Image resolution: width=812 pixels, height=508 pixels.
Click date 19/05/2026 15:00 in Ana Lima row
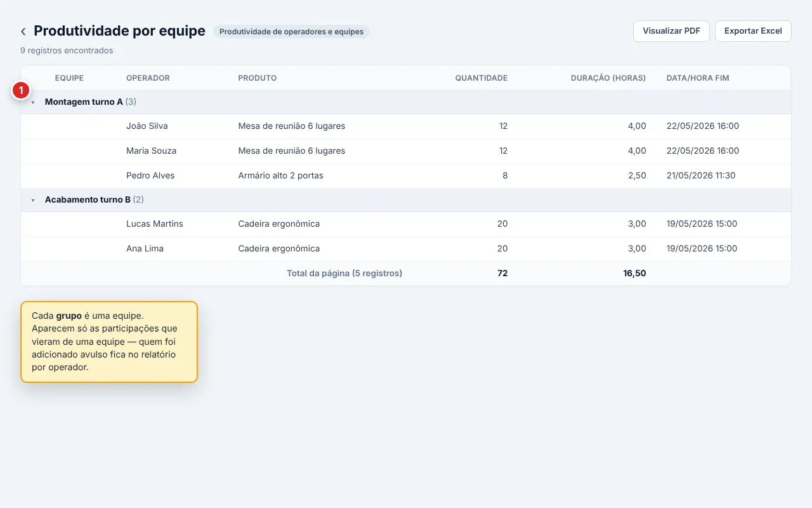[702, 248]
